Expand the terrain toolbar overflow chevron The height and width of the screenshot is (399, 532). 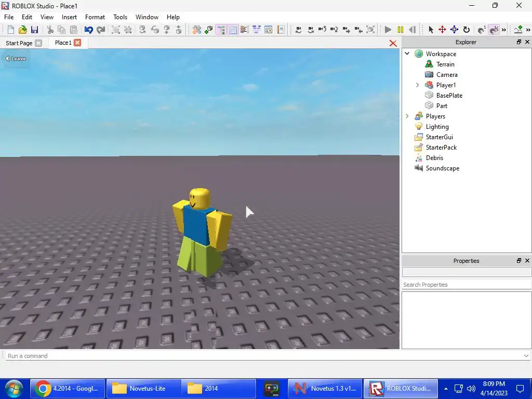[528, 30]
